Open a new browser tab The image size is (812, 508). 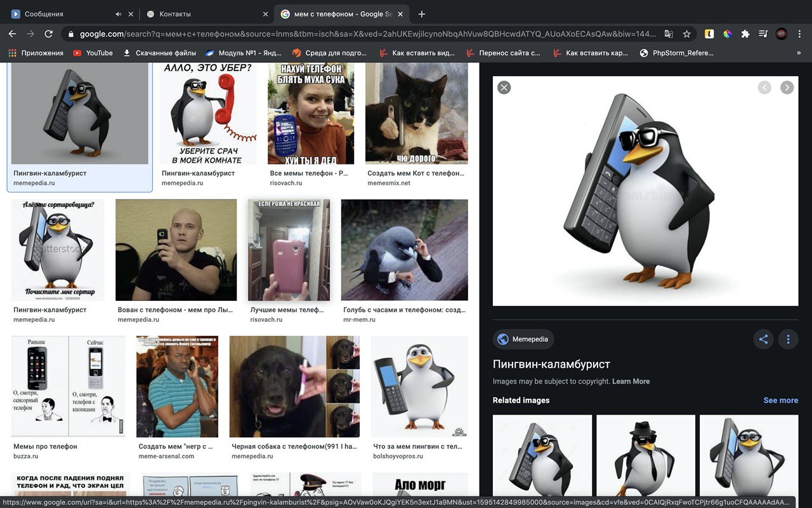(422, 14)
